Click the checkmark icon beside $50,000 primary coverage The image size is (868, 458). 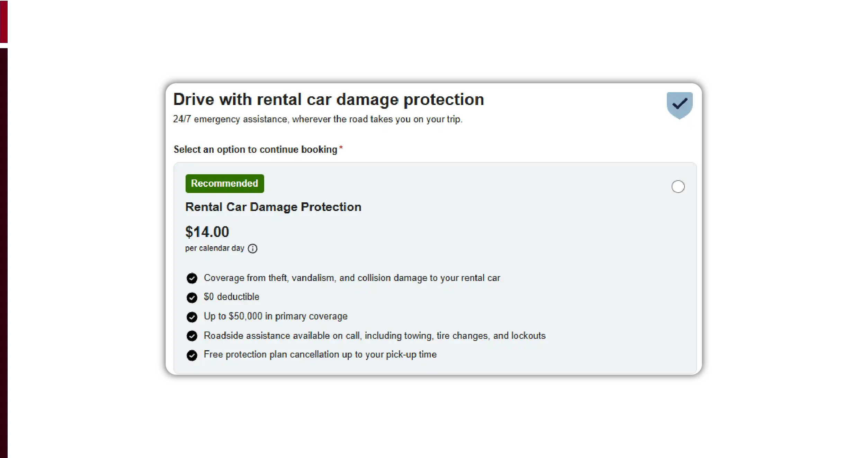coord(192,317)
